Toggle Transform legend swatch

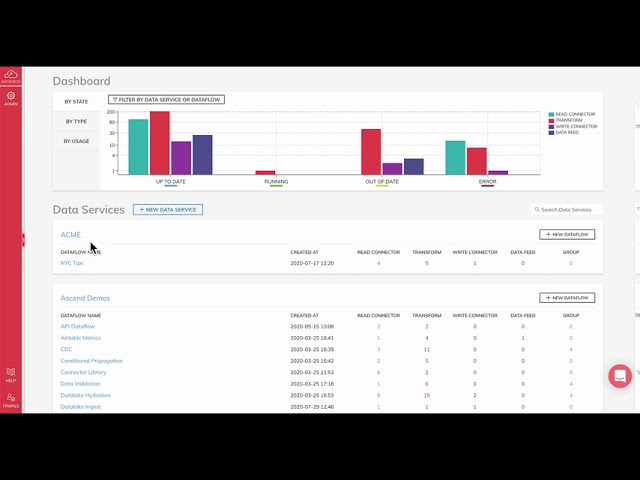pos(551,121)
